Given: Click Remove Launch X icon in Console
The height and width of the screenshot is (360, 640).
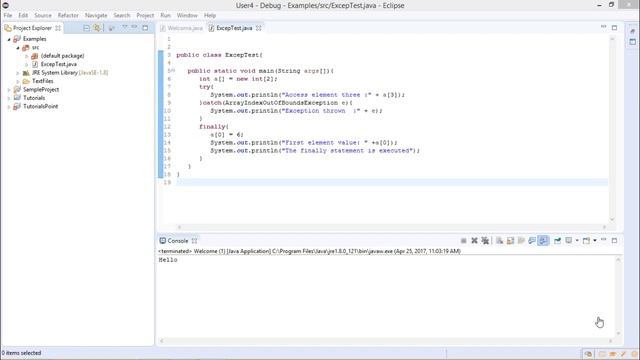Looking at the screenshot, I should (474, 241).
